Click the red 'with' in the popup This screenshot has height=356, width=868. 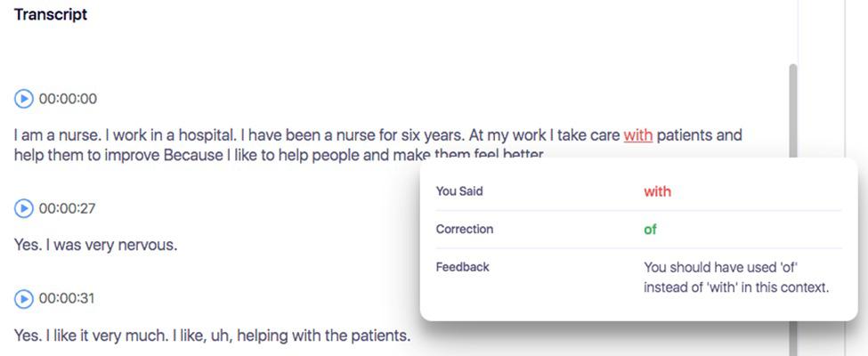point(657,191)
